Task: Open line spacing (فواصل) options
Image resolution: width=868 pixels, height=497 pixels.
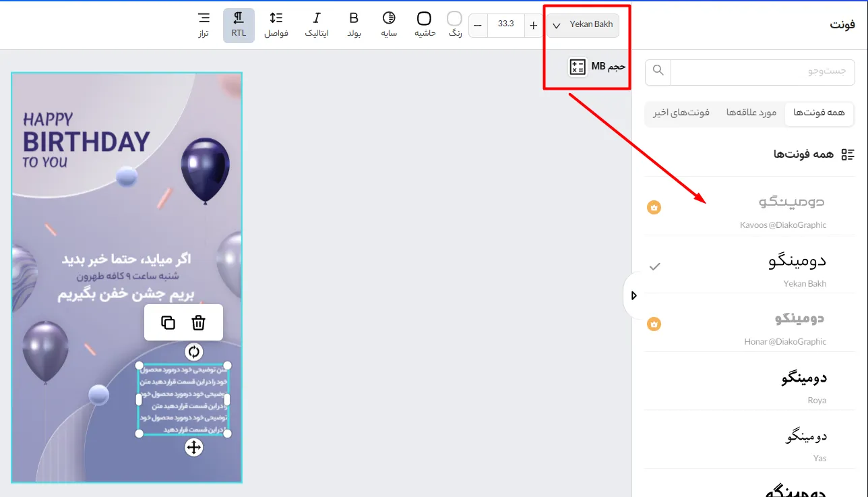Action: [276, 25]
